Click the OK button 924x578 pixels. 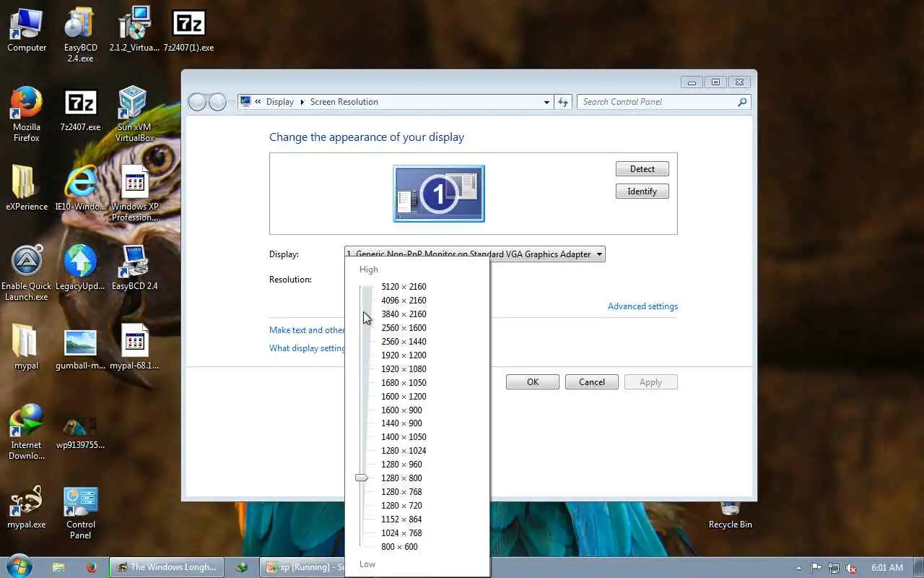coord(533,382)
